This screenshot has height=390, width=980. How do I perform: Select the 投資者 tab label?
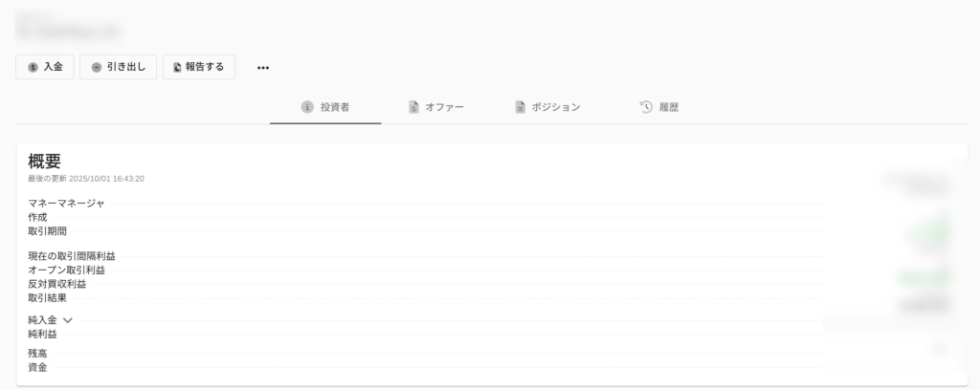(x=334, y=107)
